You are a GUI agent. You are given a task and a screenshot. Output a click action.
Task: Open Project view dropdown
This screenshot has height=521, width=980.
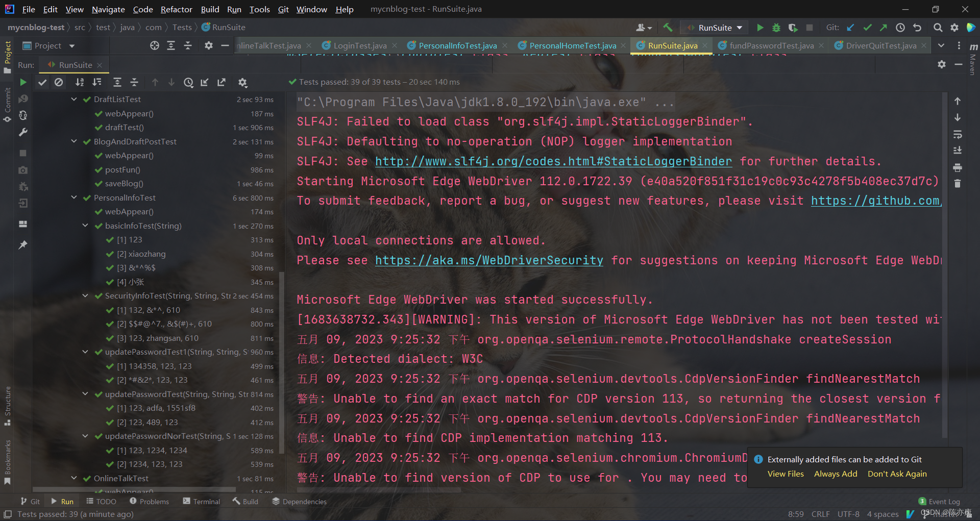coord(49,45)
